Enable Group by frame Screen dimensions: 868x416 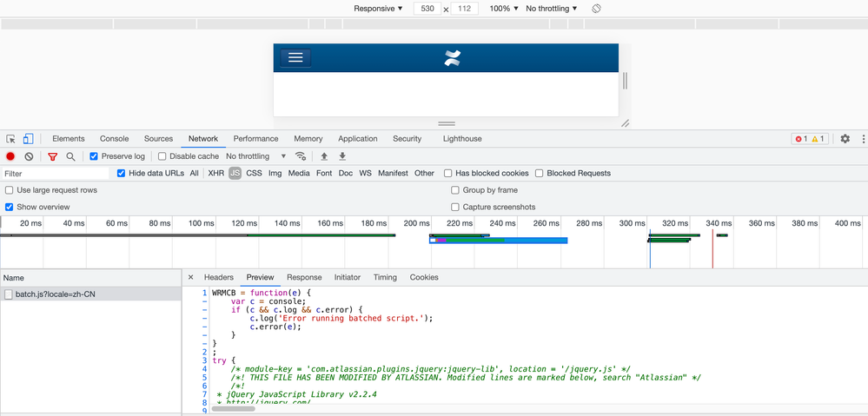[x=455, y=189]
